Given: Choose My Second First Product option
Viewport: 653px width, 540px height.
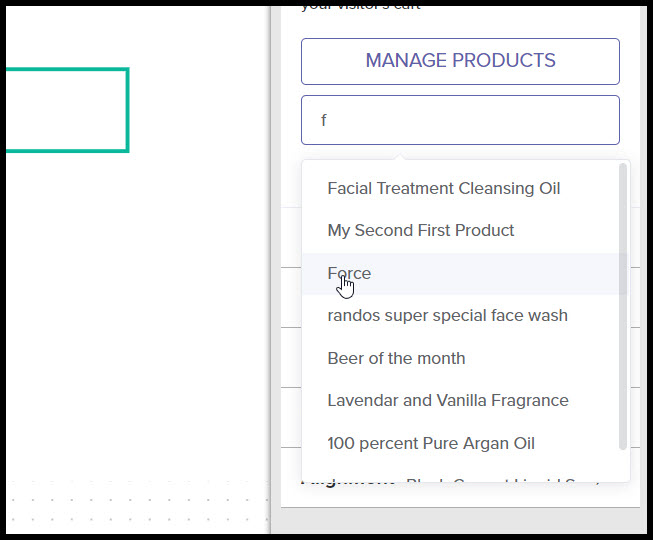Looking at the screenshot, I should coord(420,230).
